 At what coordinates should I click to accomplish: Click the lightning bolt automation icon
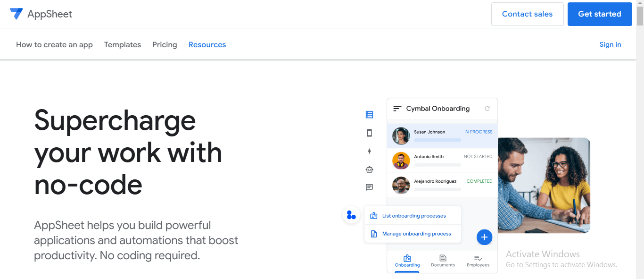click(x=369, y=151)
